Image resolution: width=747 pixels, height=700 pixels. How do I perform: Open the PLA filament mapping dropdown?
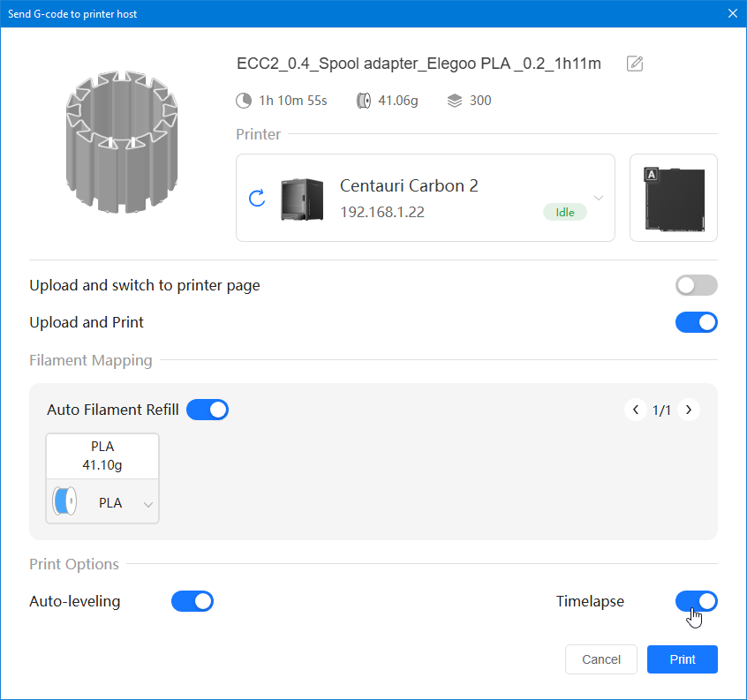[x=147, y=504]
